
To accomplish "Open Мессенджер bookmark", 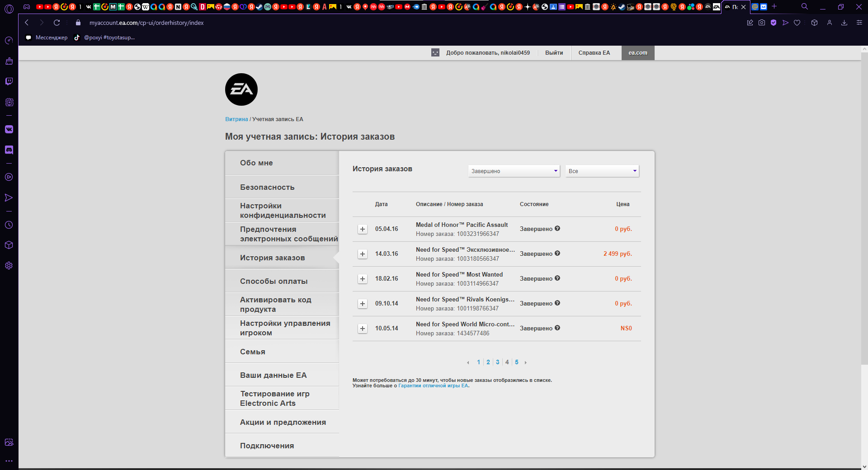I will coord(47,38).
